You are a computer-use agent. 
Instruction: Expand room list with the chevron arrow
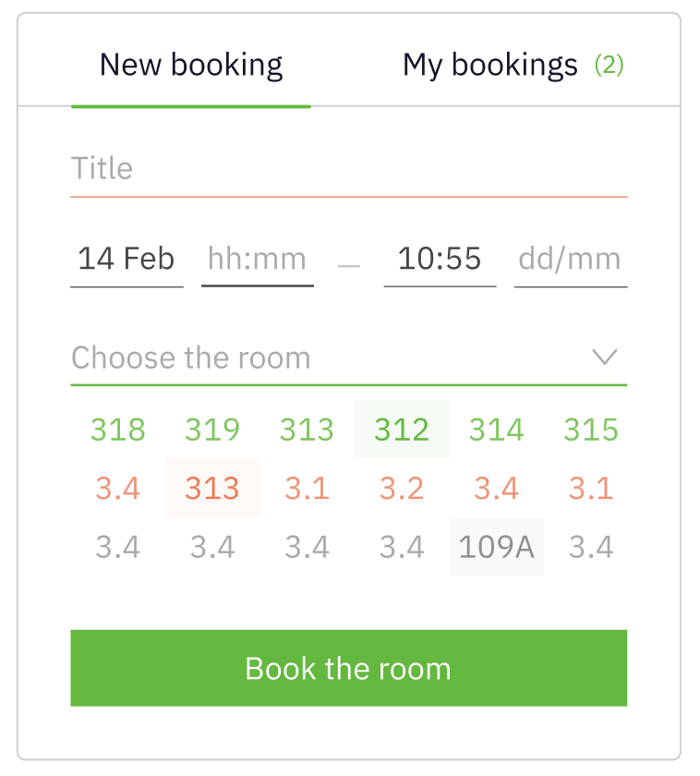pyautogui.click(x=604, y=357)
